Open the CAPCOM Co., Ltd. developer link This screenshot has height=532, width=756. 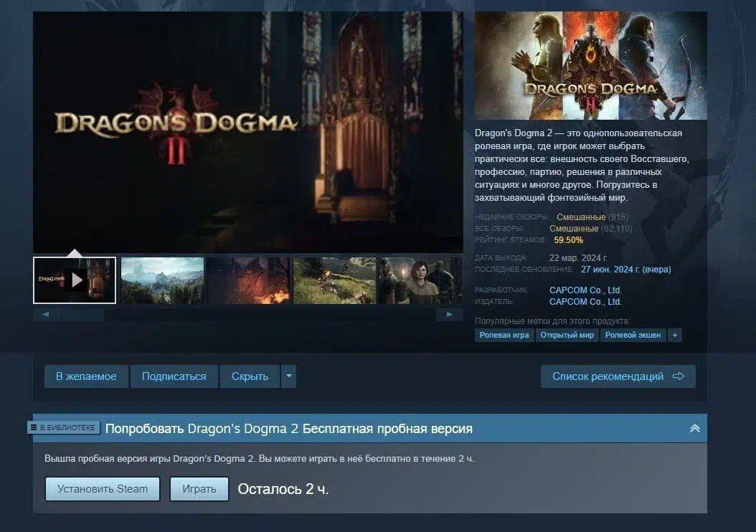[585, 290]
